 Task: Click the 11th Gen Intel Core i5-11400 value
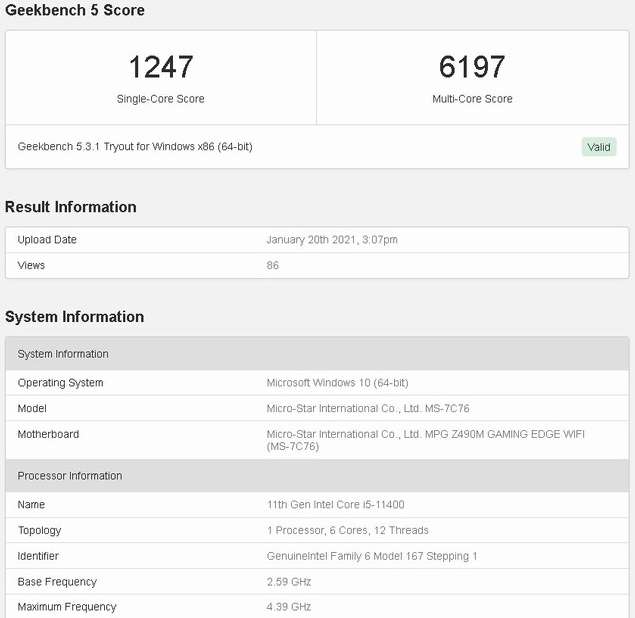(x=335, y=505)
